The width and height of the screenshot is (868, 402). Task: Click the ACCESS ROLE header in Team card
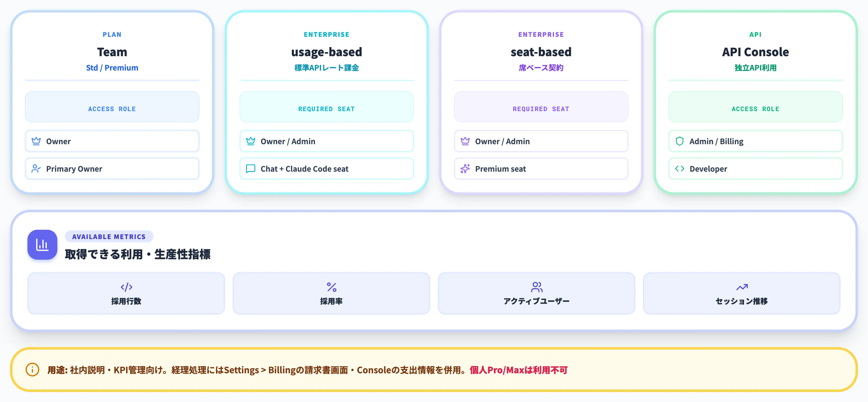pos(112,107)
